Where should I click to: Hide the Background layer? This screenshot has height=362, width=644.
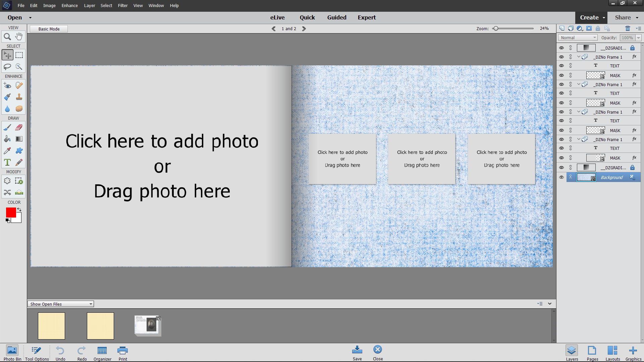[x=562, y=177]
